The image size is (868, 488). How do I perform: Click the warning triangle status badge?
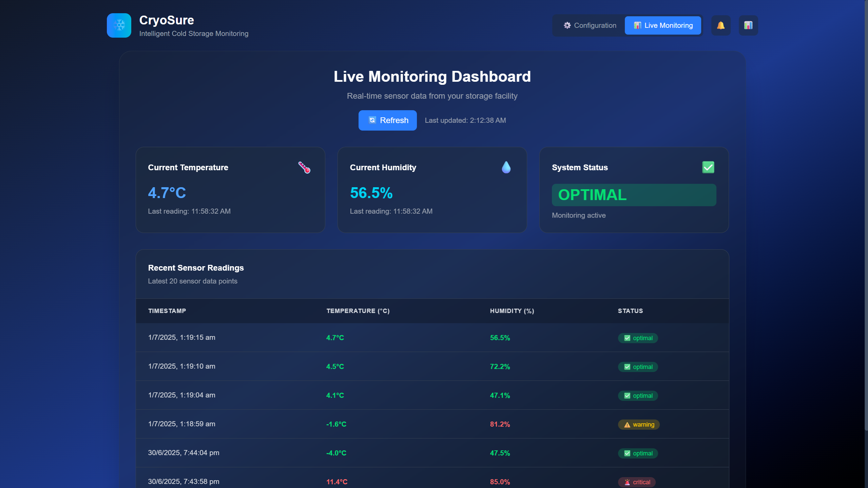(638, 425)
